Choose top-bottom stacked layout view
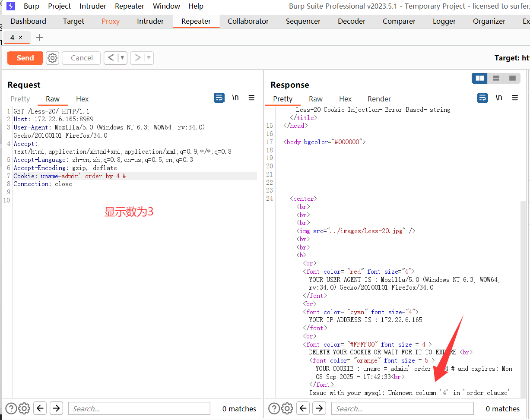Screen dimensions: 530x420 496,78
